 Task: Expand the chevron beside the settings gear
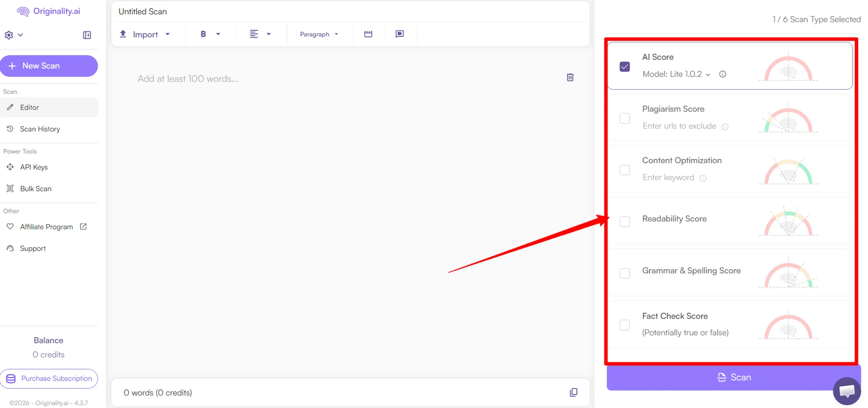pos(20,35)
